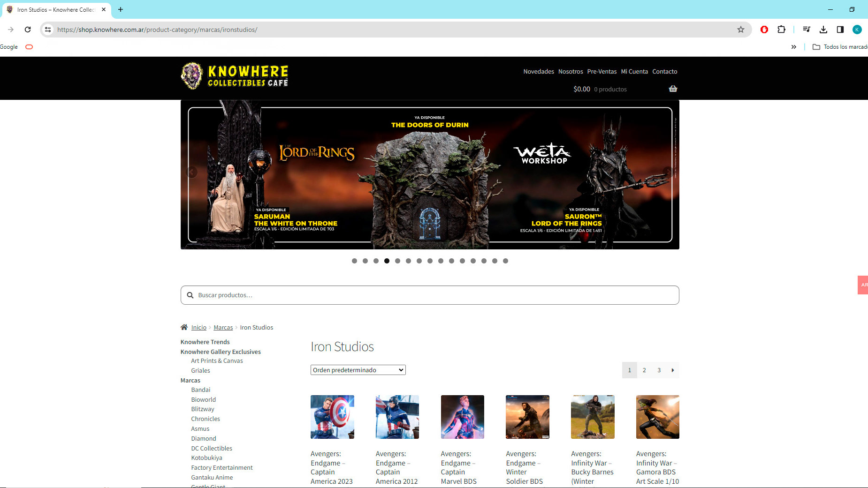Go to products page 2
The image size is (868, 488).
coord(644,370)
